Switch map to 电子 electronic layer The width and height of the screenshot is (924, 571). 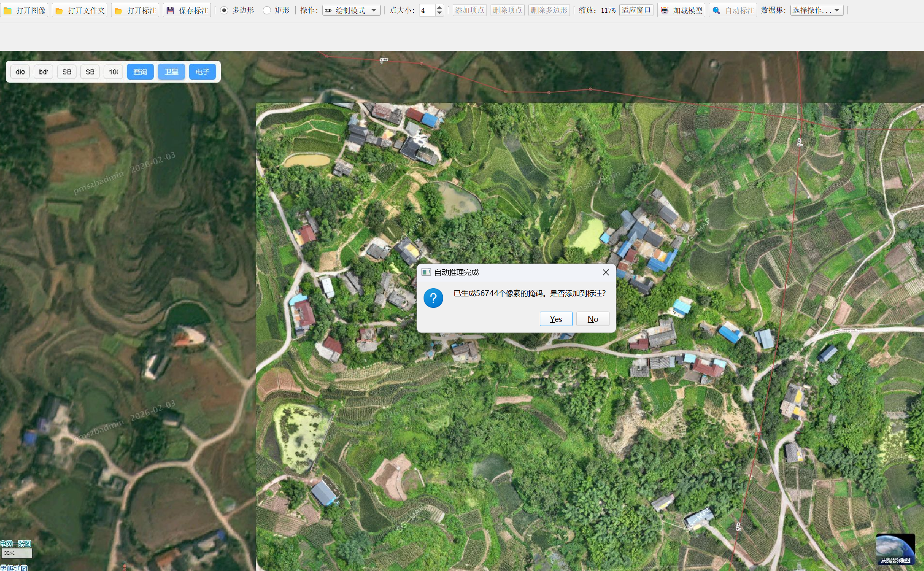point(202,72)
